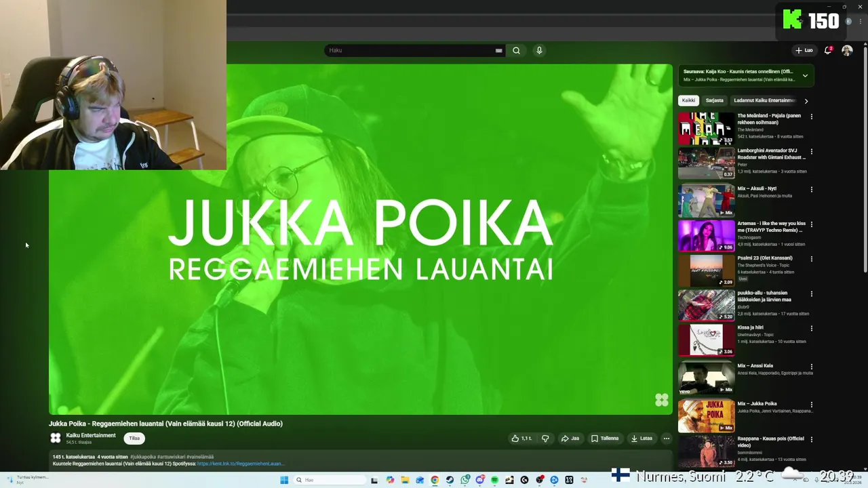Subscribe with the Tilaa button
The image size is (868, 488).
(x=134, y=438)
